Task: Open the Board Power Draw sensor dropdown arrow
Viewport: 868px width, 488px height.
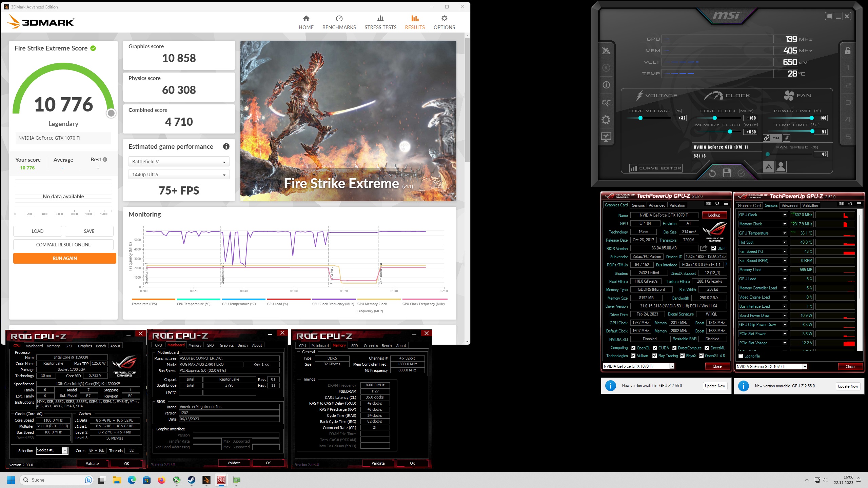Action: 785,316
